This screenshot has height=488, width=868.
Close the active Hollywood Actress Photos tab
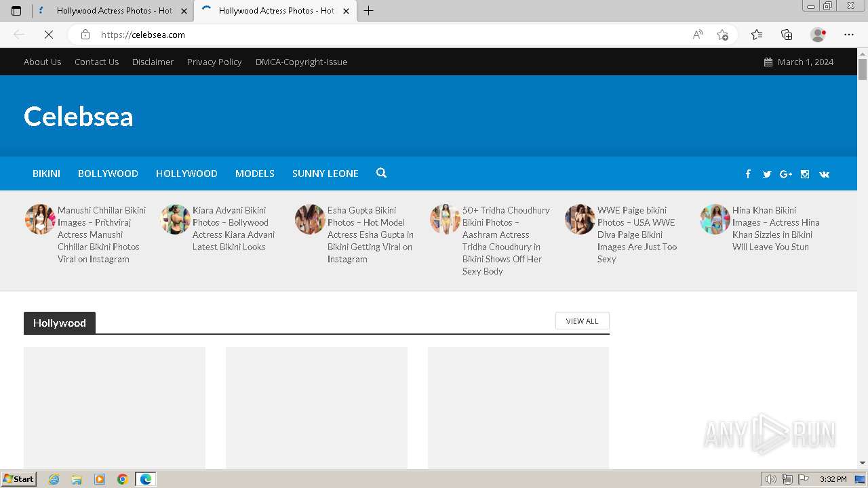coord(347,11)
